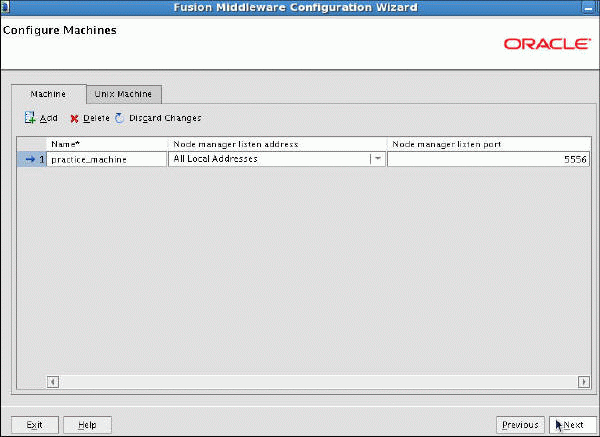Click the left arrow of horizontal scrollbar
600x437 pixels.
(53, 382)
